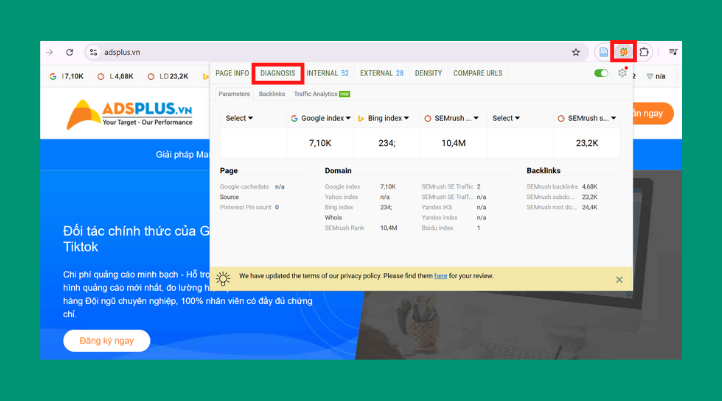Go forward in browser history
The image size is (722, 401).
tap(50, 52)
